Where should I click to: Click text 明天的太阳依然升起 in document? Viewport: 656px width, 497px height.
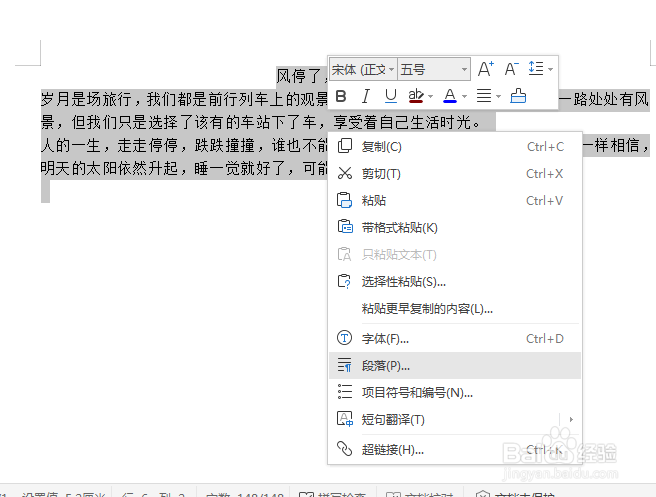(109, 169)
